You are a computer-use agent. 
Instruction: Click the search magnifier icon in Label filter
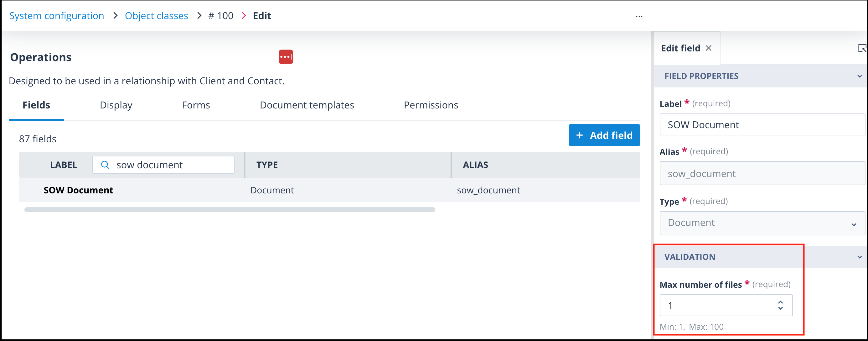click(x=105, y=165)
